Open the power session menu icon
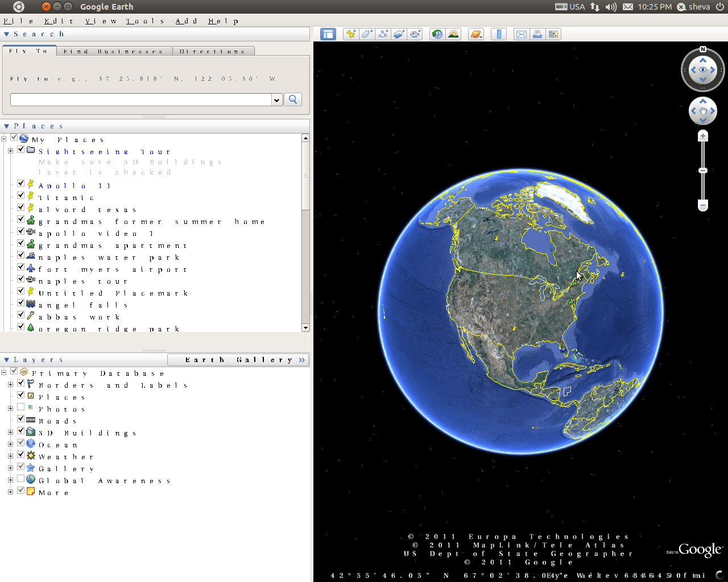This screenshot has width=728, height=582. point(720,7)
